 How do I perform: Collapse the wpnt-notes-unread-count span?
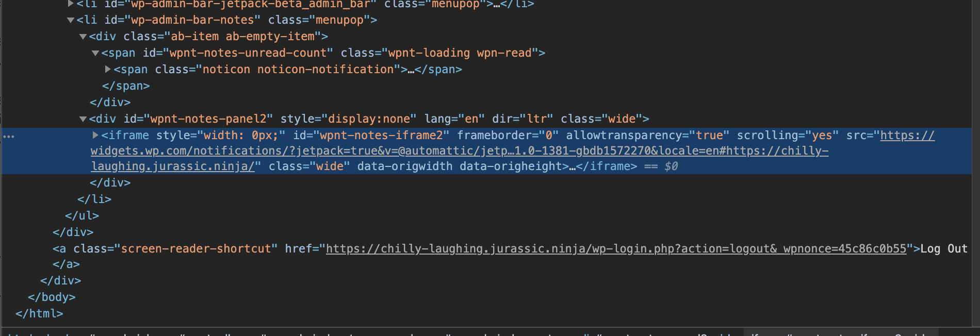click(95, 53)
